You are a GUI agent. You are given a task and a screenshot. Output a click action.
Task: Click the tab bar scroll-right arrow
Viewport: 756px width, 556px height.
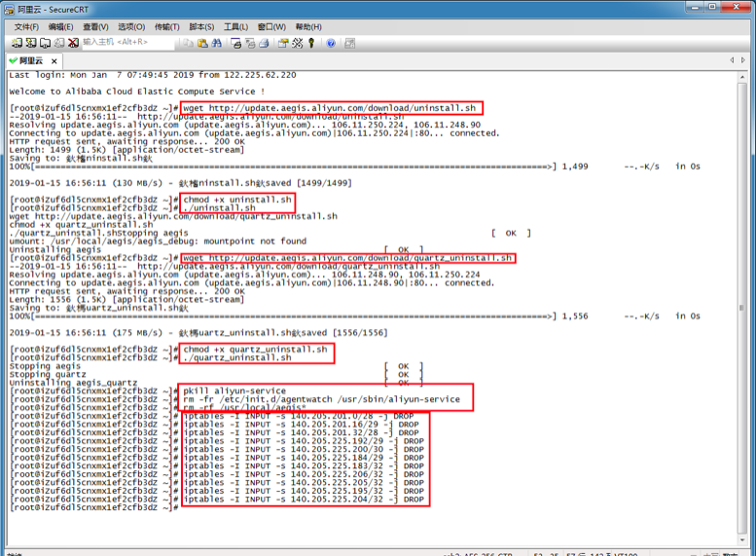click(743, 60)
